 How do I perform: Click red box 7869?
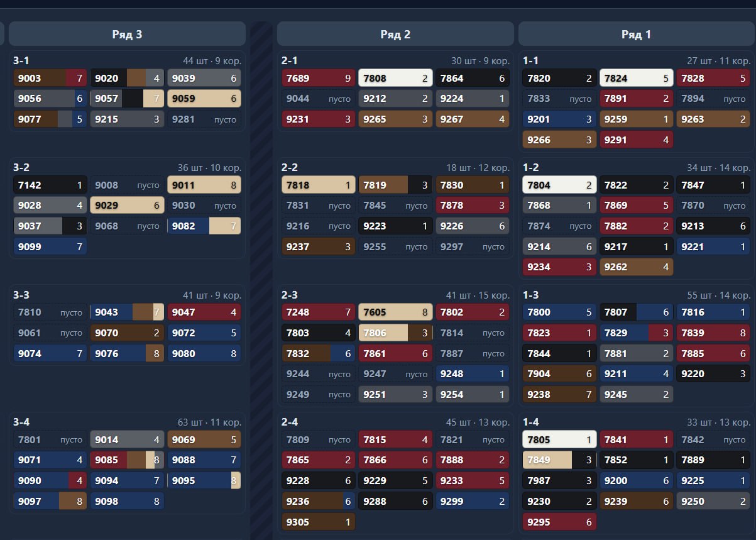click(637, 206)
